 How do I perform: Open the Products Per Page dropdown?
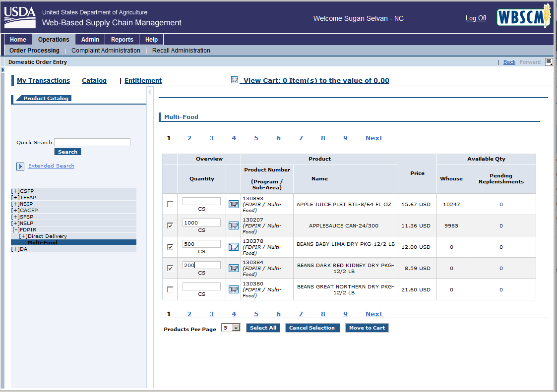click(x=236, y=328)
